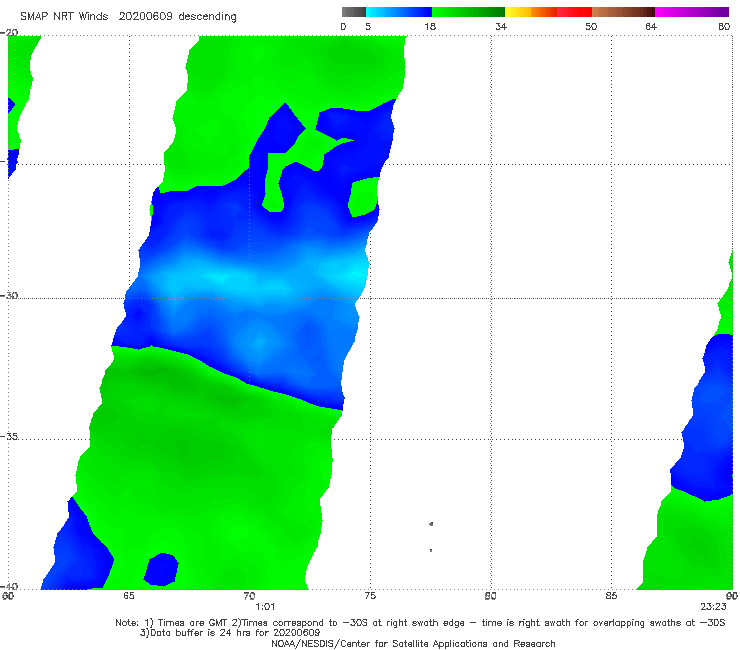
Task: Click the magenta-purple 64–80 colorbar segment
Action: [x=692, y=12]
